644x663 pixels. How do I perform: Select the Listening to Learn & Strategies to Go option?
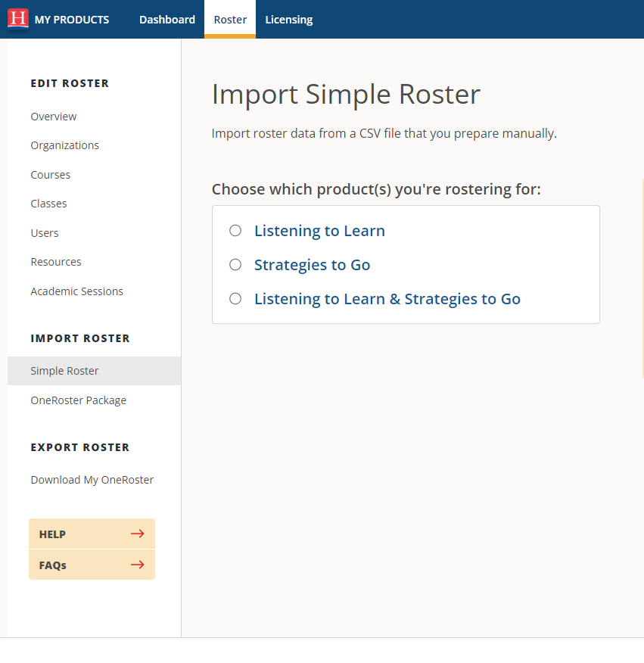point(235,299)
